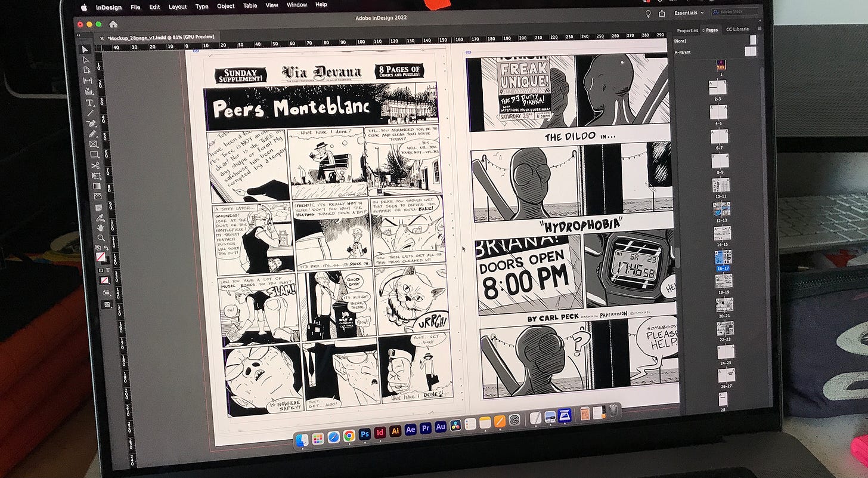Open Google Chrome from the Dock
868x478 pixels.
[349, 436]
